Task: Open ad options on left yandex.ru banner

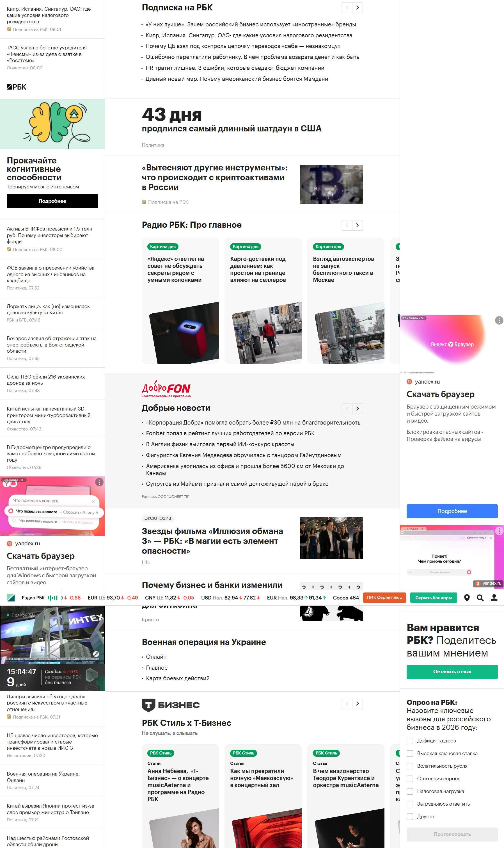Action: (x=99, y=482)
